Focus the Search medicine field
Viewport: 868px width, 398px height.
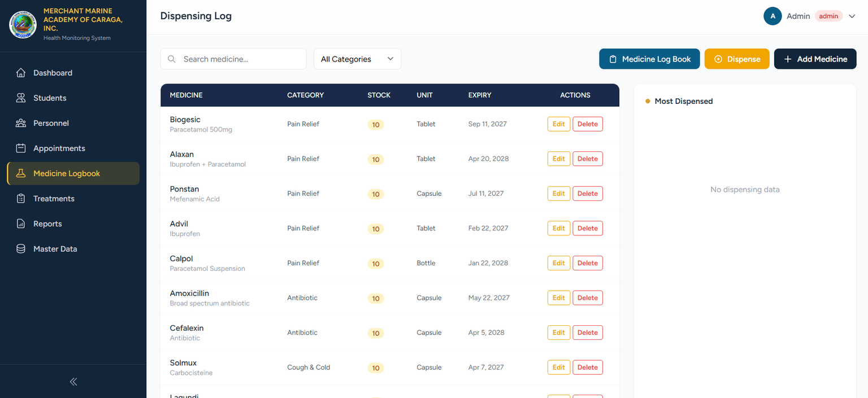(x=233, y=59)
